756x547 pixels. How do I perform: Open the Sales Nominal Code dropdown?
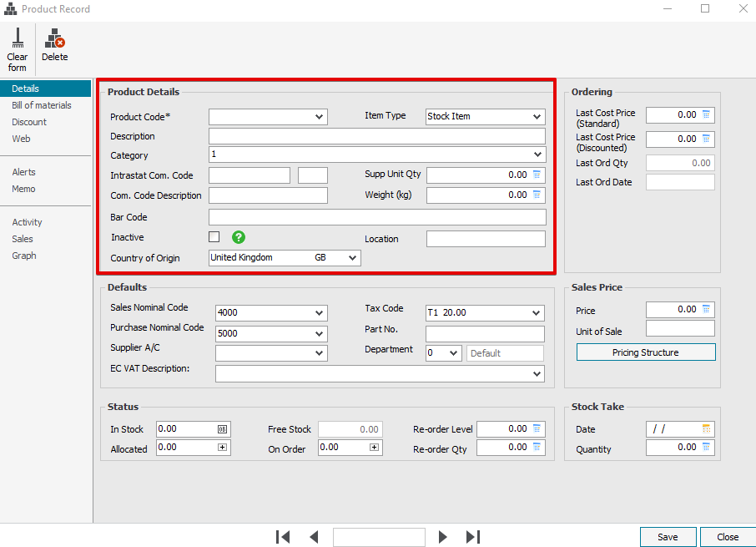pos(319,313)
